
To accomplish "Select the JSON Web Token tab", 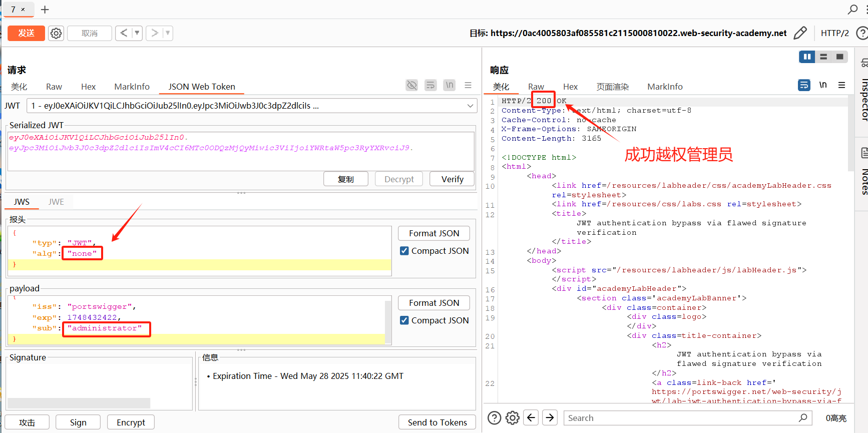I will [x=202, y=87].
